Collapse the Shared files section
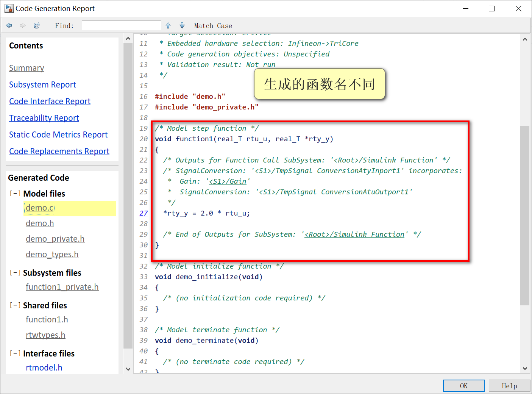 [15, 305]
